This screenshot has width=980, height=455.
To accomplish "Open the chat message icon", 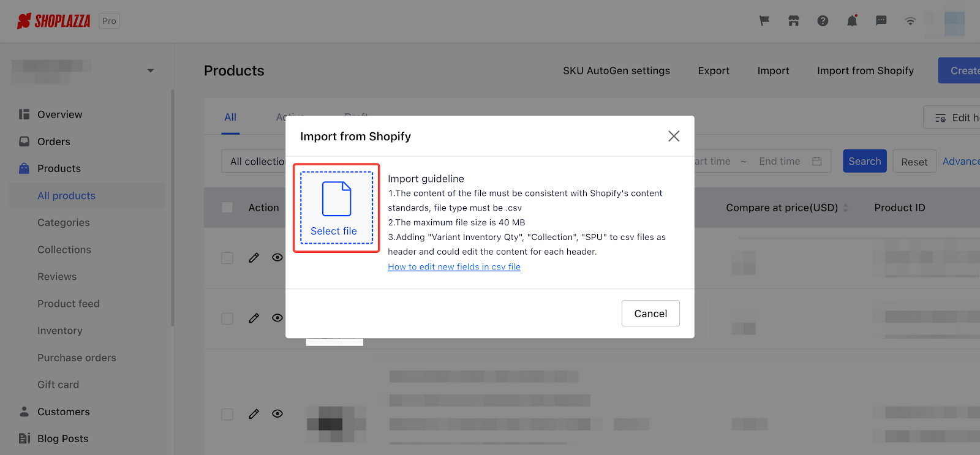I will pos(881,21).
